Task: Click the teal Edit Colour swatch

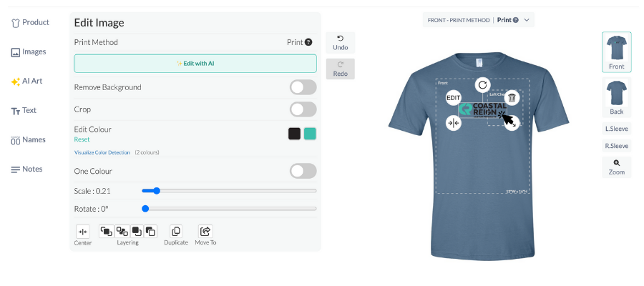Action: click(x=310, y=134)
